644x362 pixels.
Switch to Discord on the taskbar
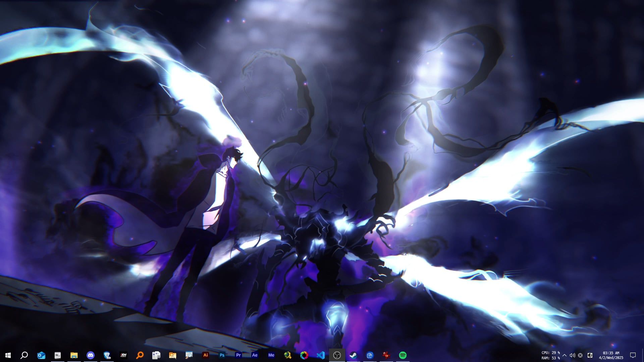tap(90, 355)
